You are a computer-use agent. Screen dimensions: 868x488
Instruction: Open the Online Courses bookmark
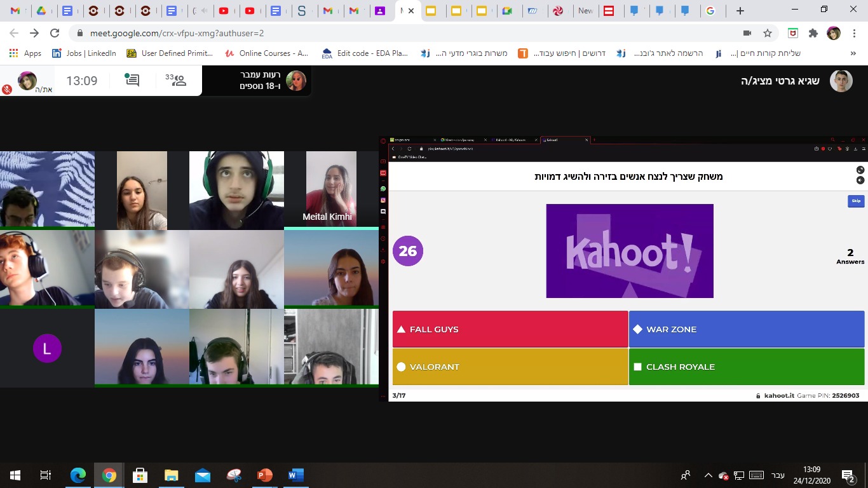267,53
